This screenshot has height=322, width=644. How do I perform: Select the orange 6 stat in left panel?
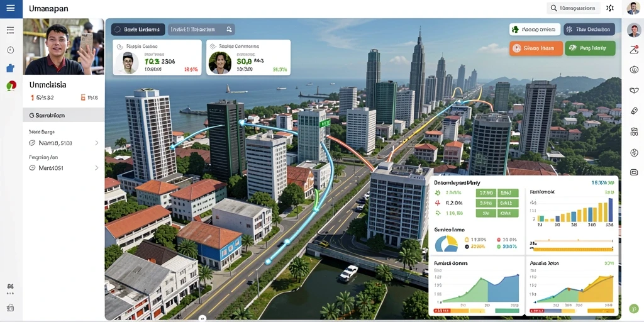(x=89, y=97)
